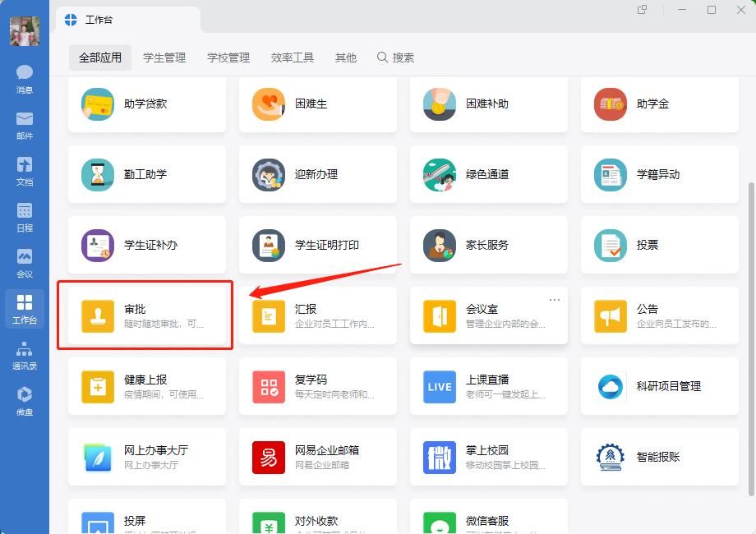Switch to the 学生管理 tab
The height and width of the screenshot is (534, 756).
(164, 58)
